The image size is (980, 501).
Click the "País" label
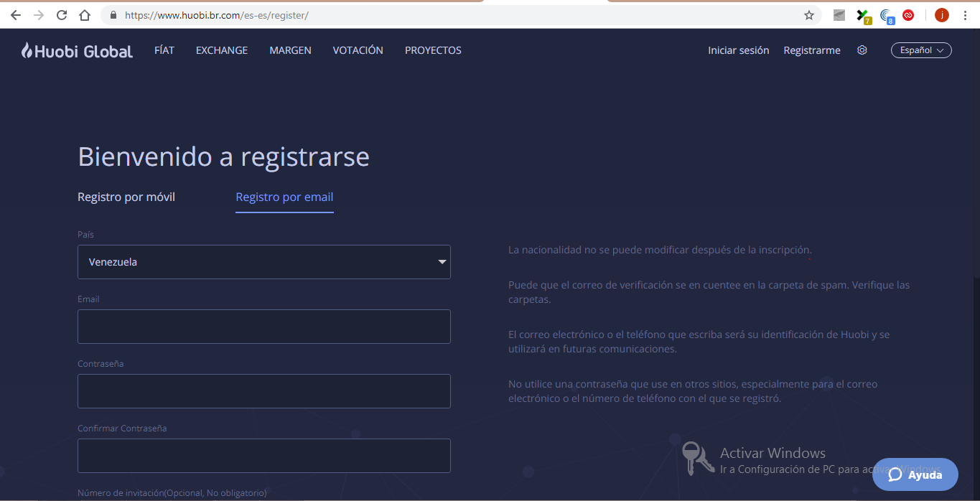[x=85, y=235]
